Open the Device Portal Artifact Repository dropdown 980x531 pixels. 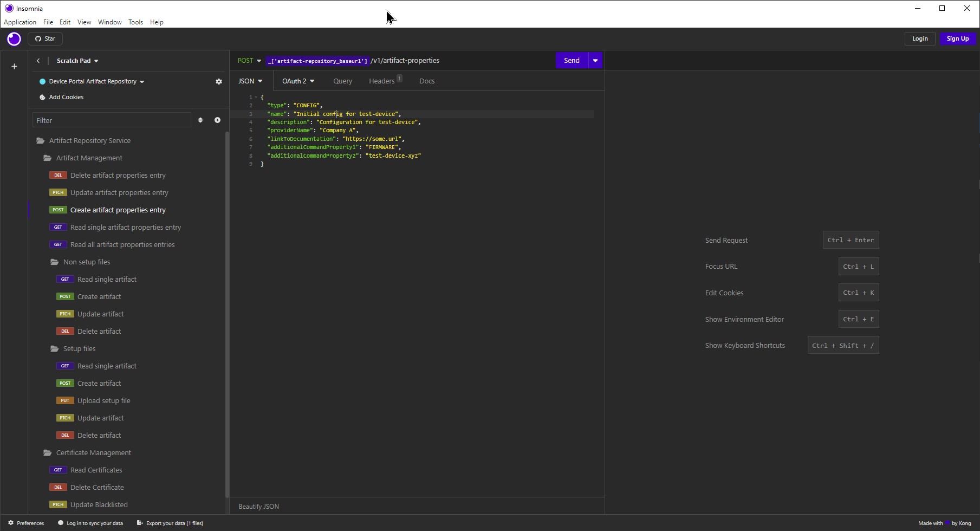pyautogui.click(x=96, y=82)
